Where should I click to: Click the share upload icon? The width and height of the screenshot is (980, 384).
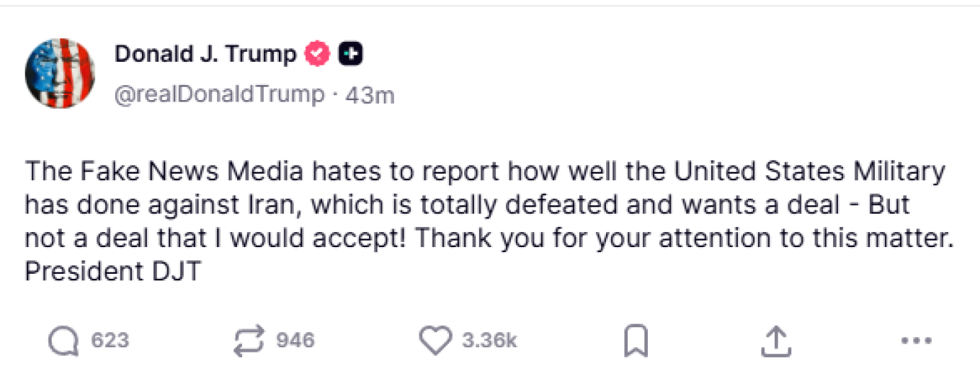(775, 341)
